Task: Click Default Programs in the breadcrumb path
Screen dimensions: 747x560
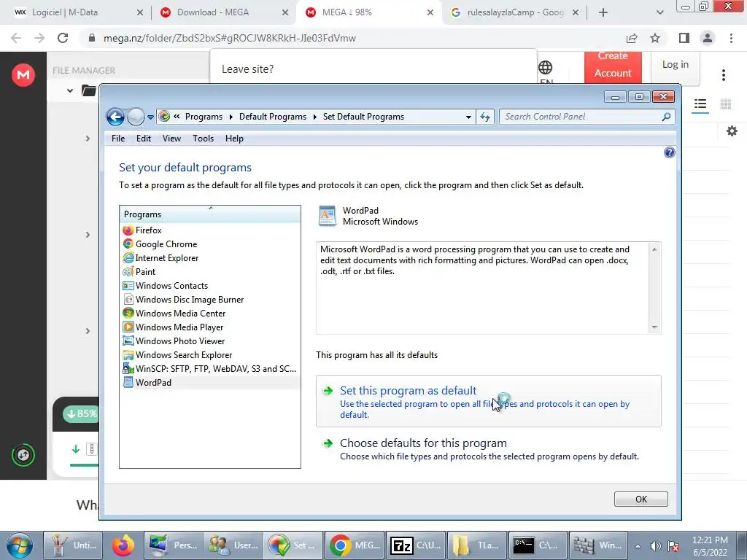Action: [x=273, y=117]
